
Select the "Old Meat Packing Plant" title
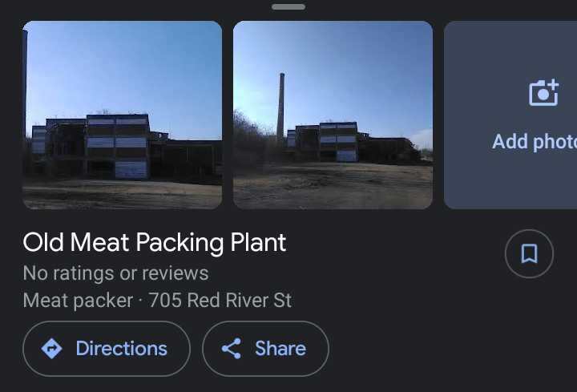tap(155, 242)
